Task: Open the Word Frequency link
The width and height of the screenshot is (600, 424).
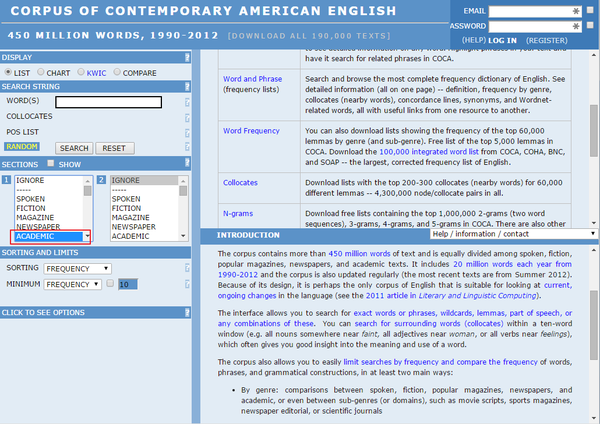Action: 251,131
